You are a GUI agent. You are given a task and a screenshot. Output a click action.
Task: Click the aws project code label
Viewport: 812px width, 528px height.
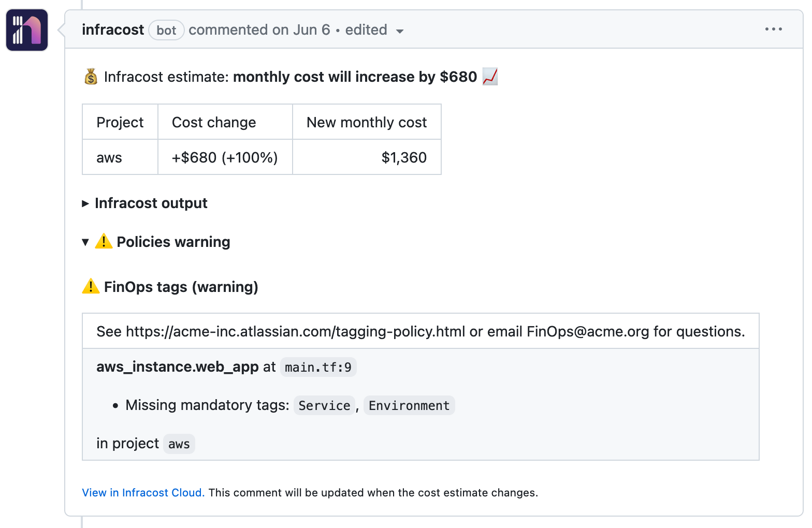click(179, 444)
